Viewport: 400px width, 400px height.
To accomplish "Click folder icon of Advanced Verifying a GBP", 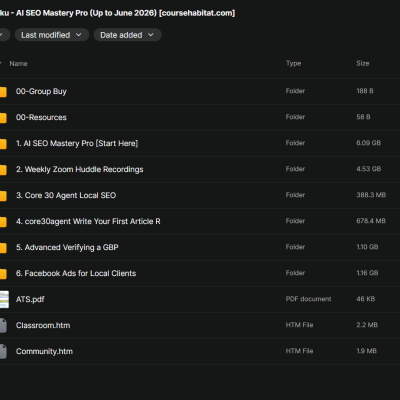I will tap(3, 248).
